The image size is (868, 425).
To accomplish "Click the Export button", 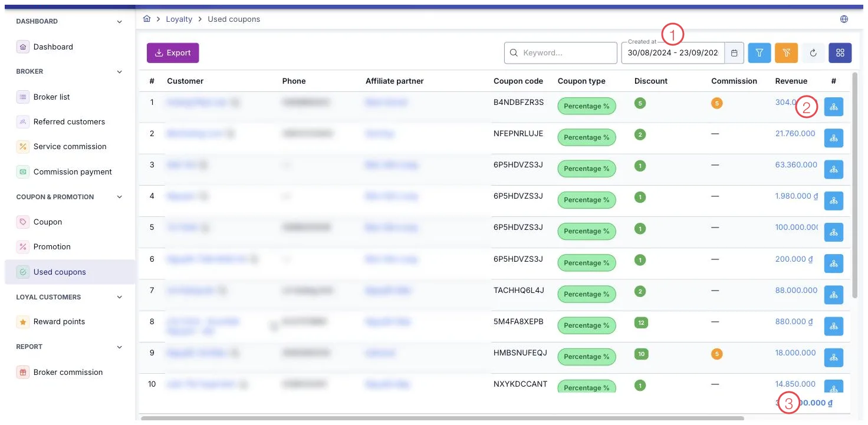I will (x=173, y=53).
